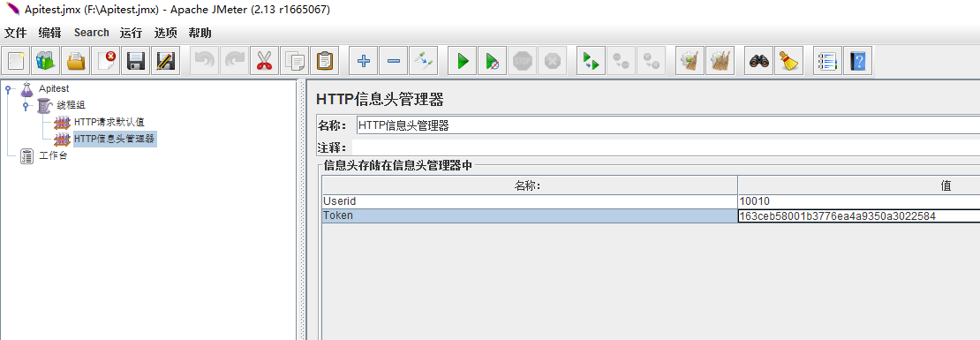Click the Clear results icon
The height and width of the screenshot is (340, 980).
pos(690,61)
